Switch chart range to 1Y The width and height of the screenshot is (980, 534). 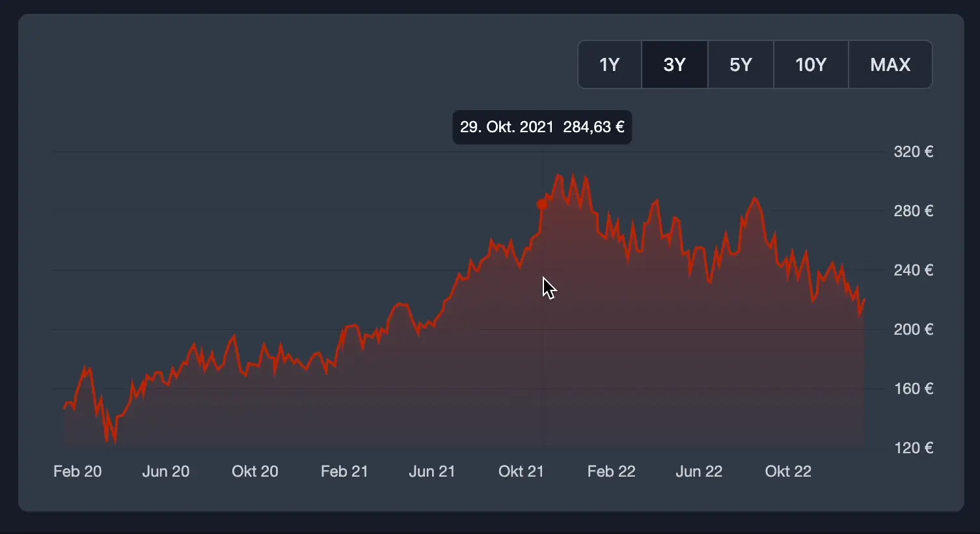[x=610, y=64]
